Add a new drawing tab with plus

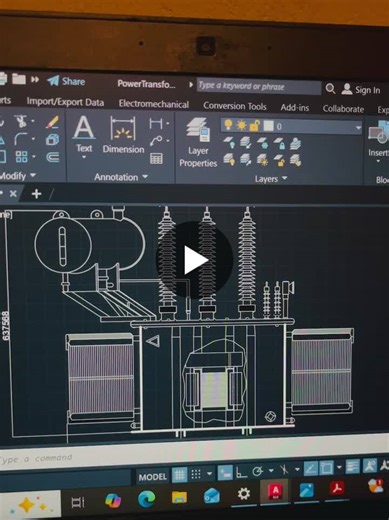36,193
